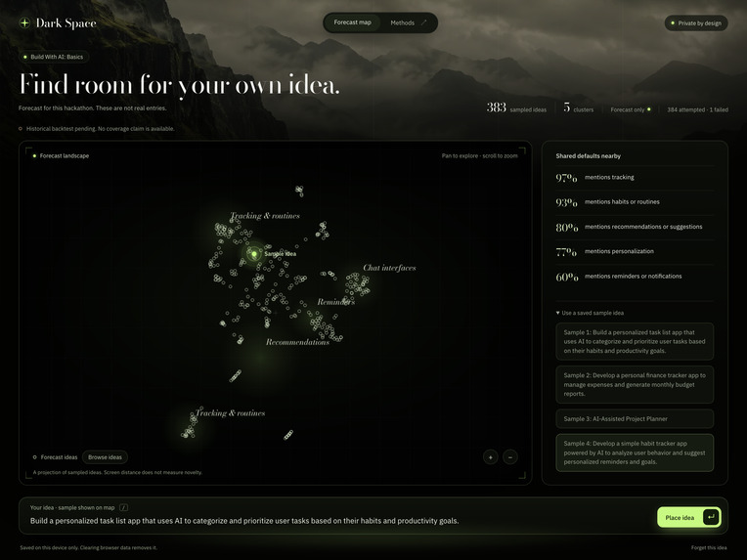
Task: Click the Historical backtest pending notice
Action: tap(96, 129)
